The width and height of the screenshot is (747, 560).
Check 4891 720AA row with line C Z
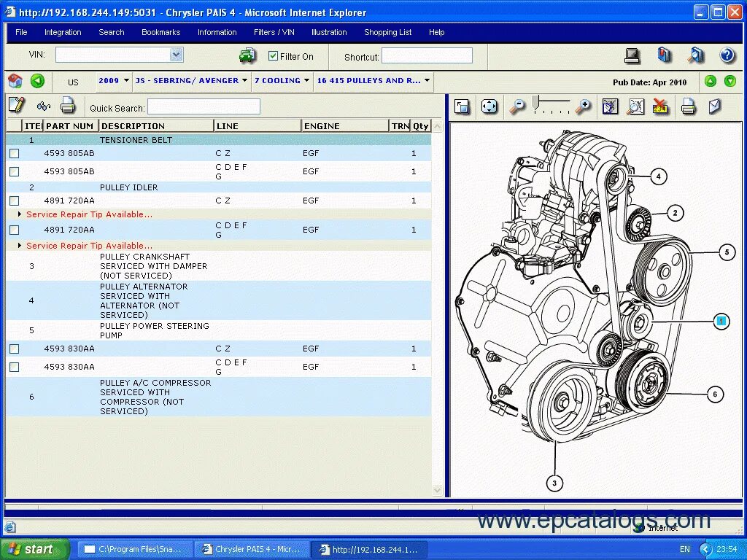click(x=15, y=201)
